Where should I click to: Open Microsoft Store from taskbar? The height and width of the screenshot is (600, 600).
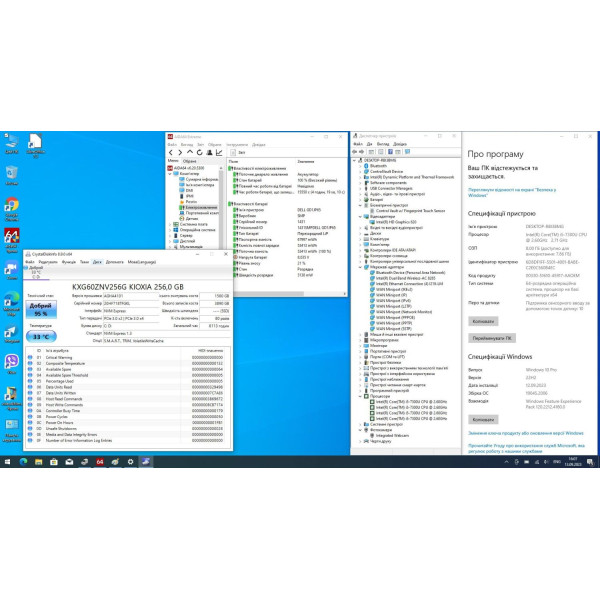coord(54,462)
